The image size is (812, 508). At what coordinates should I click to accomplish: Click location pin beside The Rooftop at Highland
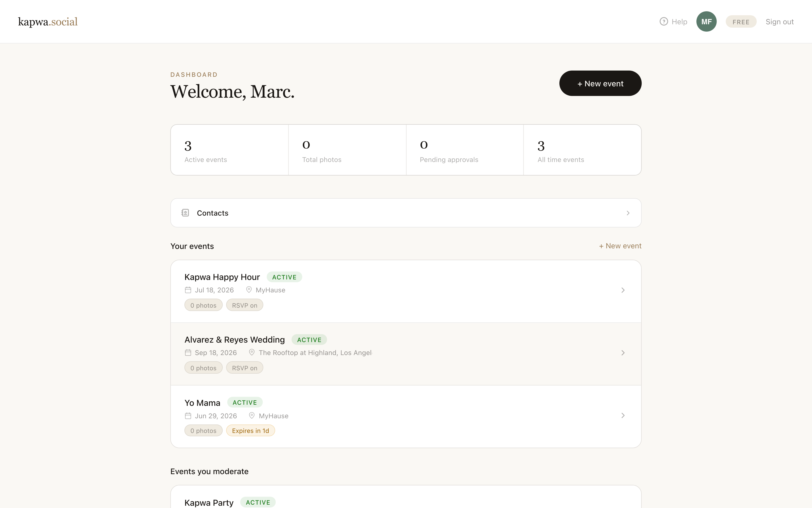pos(252,352)
